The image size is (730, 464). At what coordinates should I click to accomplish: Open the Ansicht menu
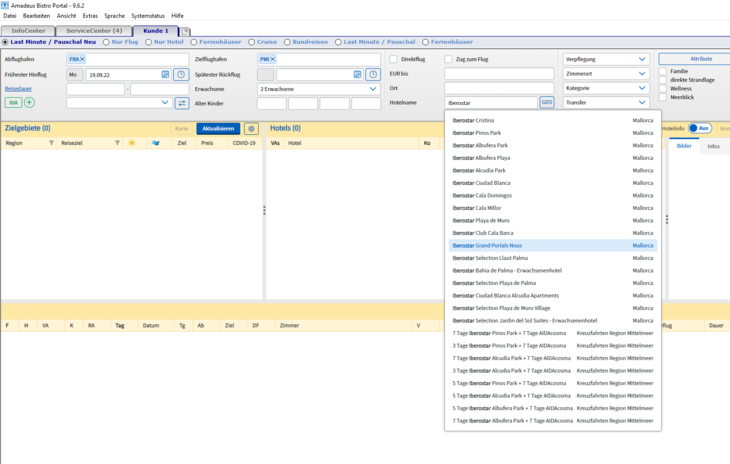[66, 16]
